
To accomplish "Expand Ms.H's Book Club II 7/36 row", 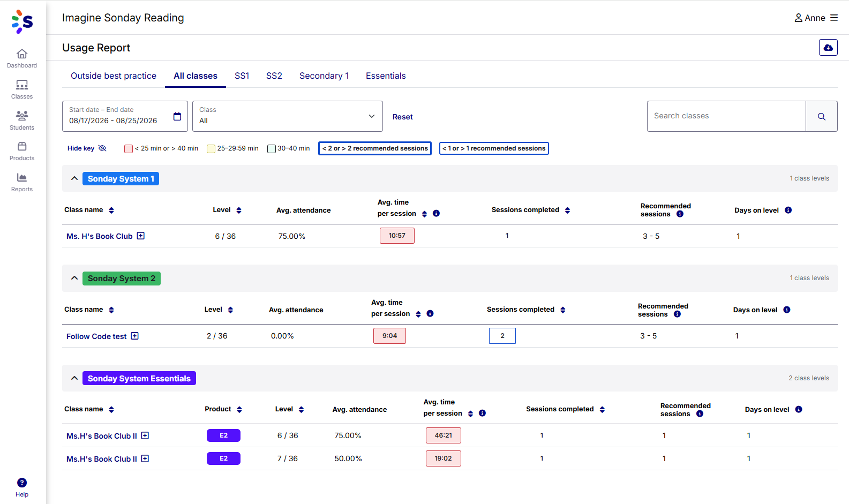I will 145,458.
